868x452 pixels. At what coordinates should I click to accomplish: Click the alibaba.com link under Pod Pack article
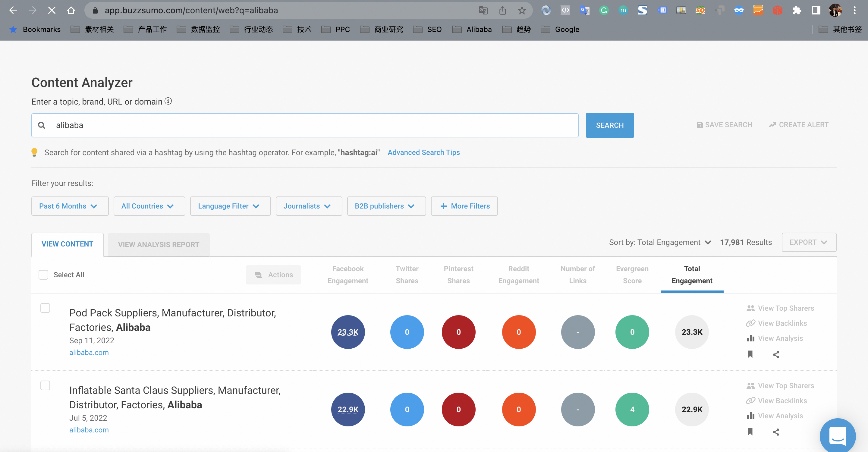[89, 352]
